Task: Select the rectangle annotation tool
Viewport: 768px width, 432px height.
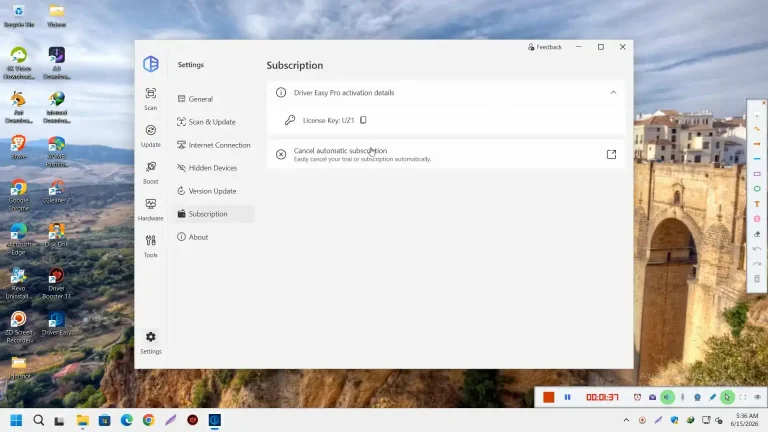Action: (757, 174)
